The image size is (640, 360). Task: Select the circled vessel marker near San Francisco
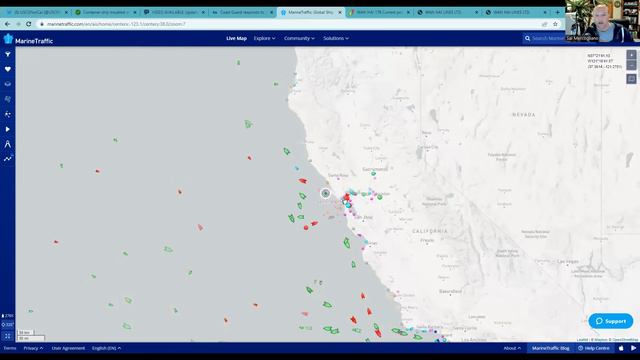point(325,193)
